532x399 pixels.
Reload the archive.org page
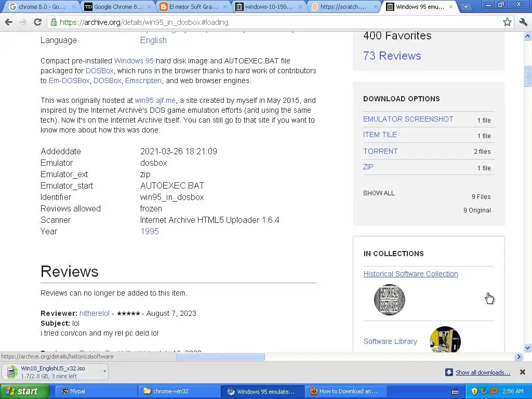tap(37, 22)
